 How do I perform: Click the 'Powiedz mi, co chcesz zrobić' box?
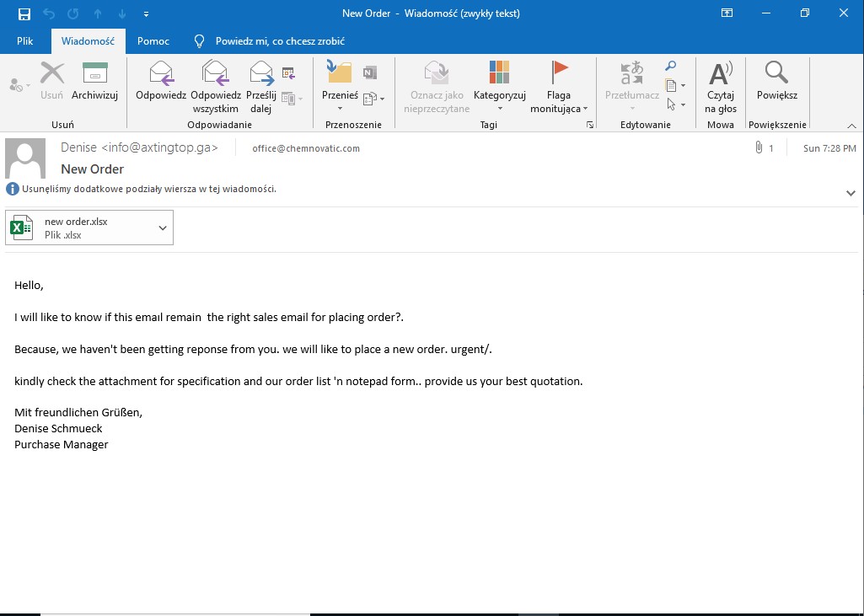click(x=279, y=41)
